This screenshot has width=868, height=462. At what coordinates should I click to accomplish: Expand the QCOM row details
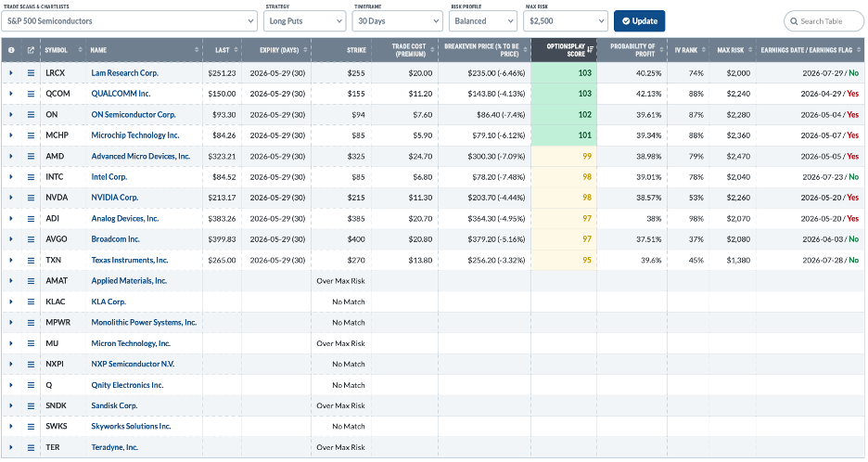click(x=10, y=94)
